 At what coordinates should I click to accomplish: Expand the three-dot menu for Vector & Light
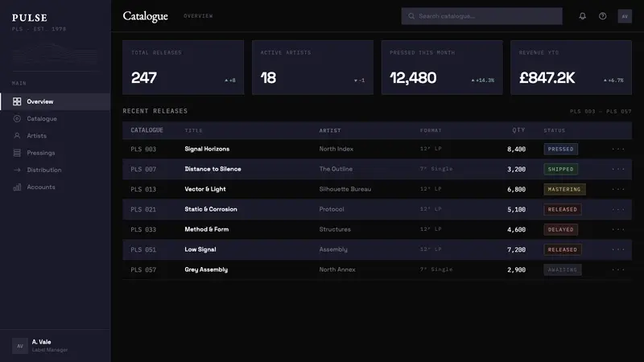coord(618,189)
